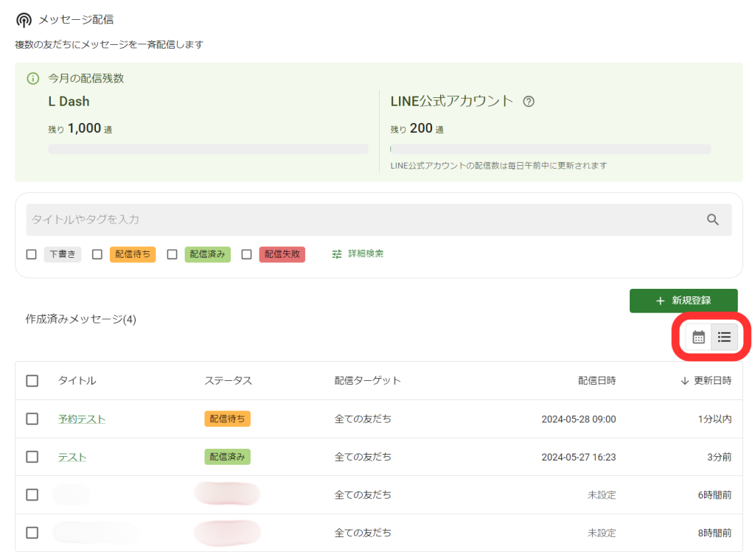The width and height of the screenshot is (755, 560).
Task: Click the 新規登録 button
Action: click(683, 301)
